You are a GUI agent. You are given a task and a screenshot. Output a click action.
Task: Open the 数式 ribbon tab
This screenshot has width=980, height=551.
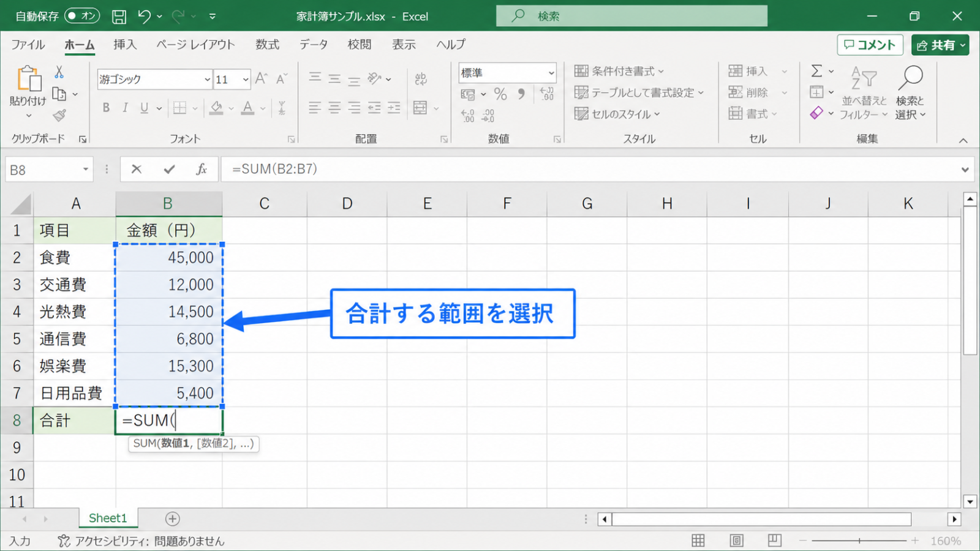click(x=267, y=45)
